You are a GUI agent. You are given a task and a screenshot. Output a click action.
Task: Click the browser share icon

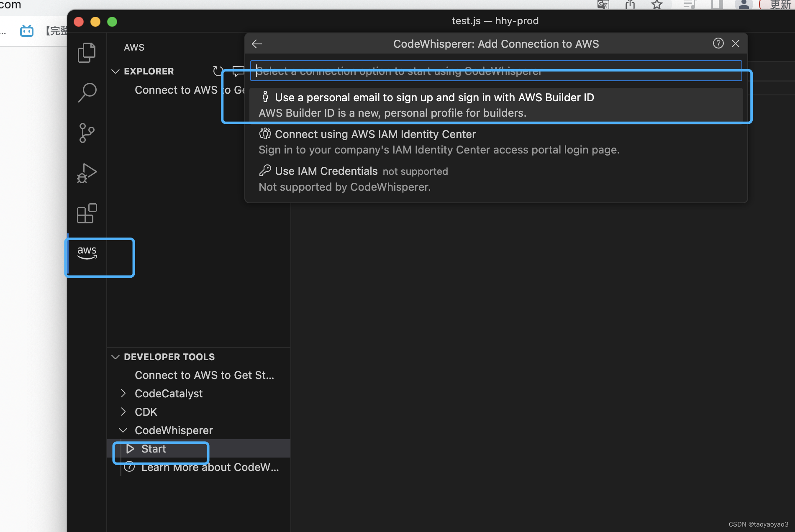tap(630, 4)
